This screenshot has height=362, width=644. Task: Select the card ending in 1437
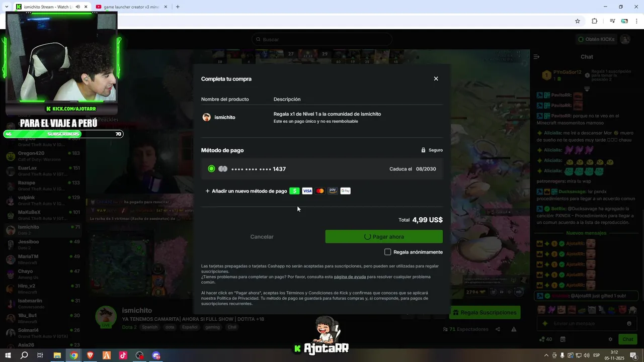[322, 169]
